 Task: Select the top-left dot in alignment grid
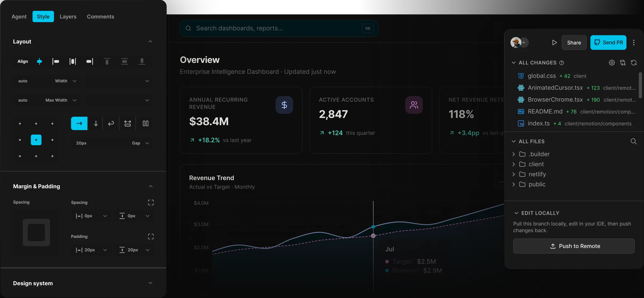pos(20,124)
